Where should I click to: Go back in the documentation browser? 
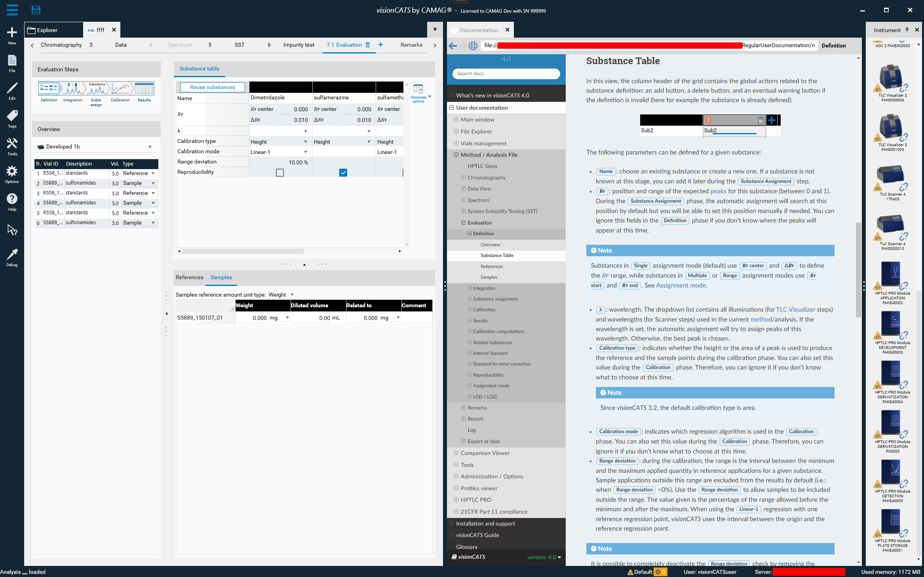[452, 46]
